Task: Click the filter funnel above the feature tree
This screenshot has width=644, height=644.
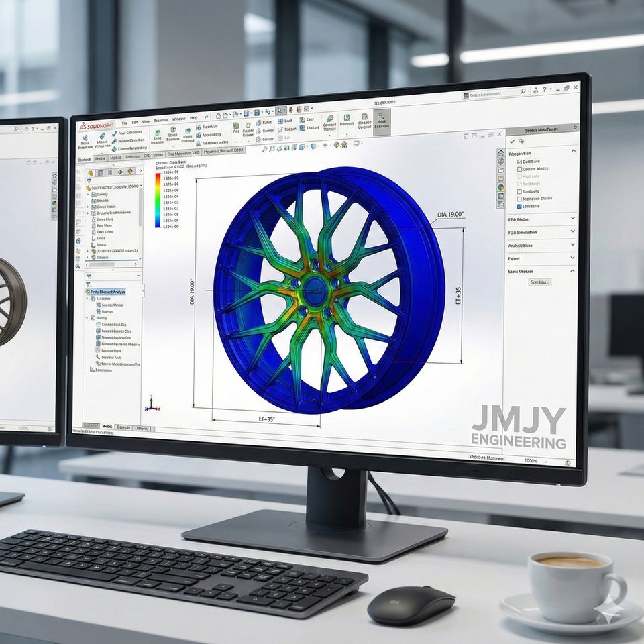Action: click(89, 181)
